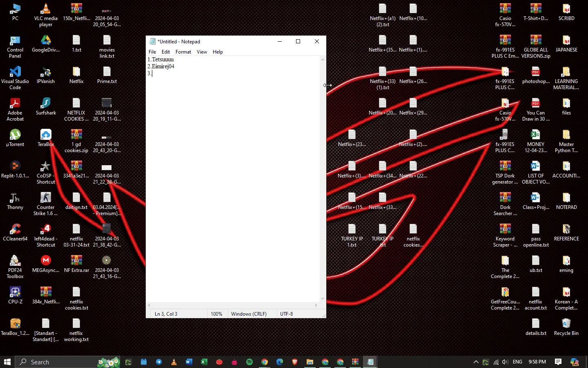Click the Windows Start button
This screenshot has height=368, width=588.
click(7, 362)
